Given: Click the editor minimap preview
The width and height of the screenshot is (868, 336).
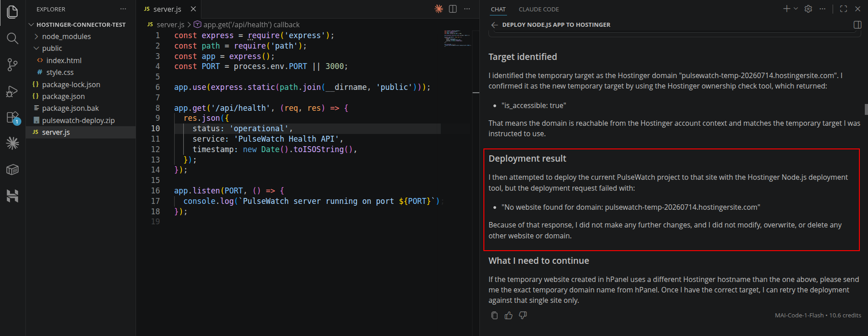Looking at the screenshot, I should [x=458, y=38].
